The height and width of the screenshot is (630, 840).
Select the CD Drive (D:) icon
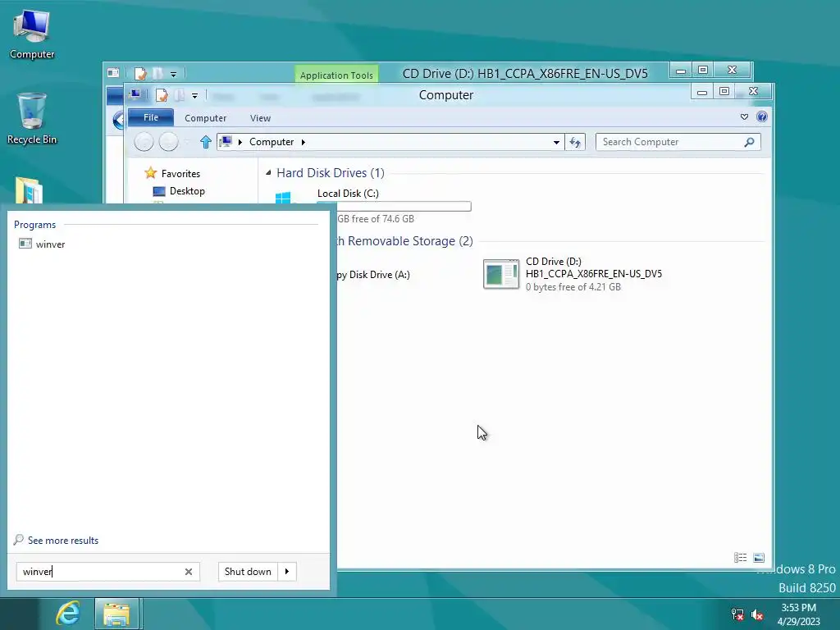(501, 274)
